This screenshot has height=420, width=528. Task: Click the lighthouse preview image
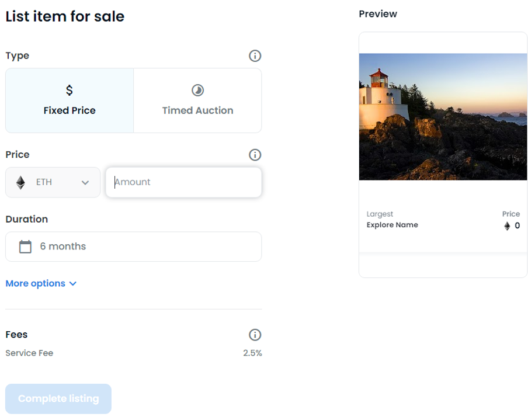(443, 116)
